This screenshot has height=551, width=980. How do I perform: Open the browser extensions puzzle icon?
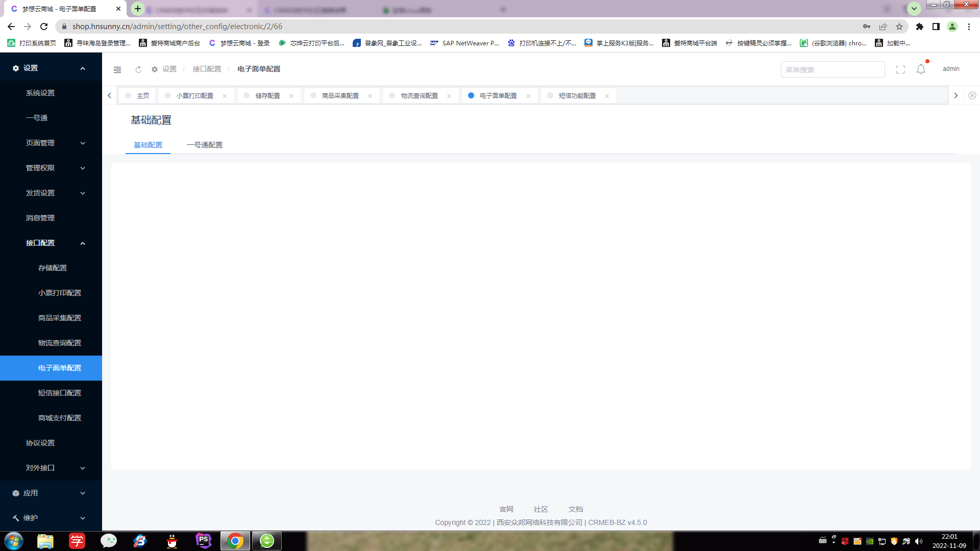point(920,27)
